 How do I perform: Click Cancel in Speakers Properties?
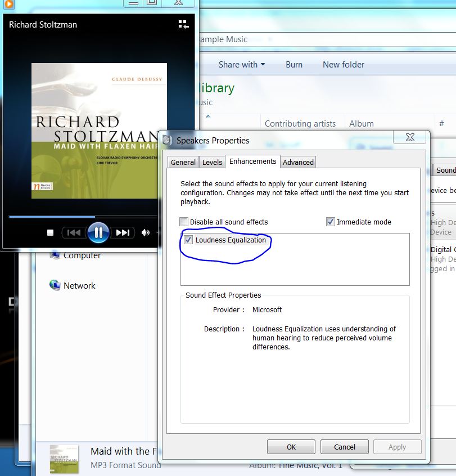[x=344, y=447]
